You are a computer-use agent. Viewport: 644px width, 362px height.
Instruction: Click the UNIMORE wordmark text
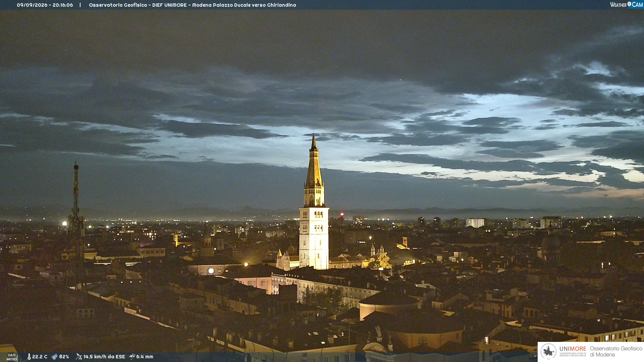(573, 349)
